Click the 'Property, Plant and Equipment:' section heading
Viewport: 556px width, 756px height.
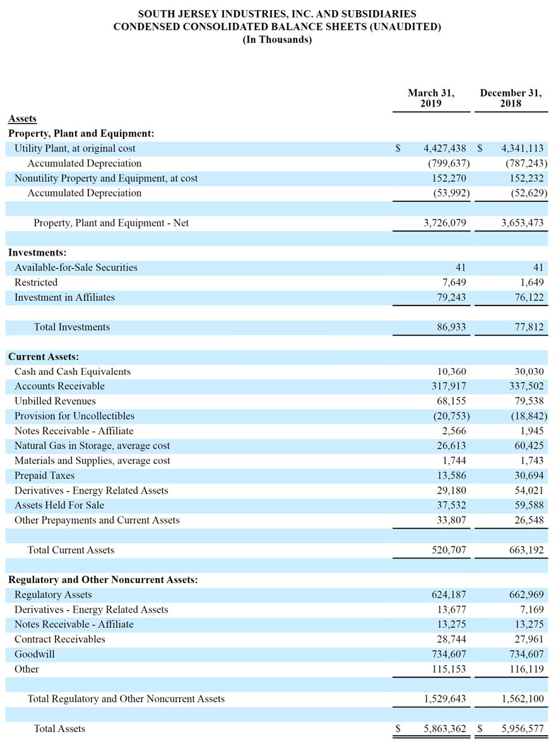point(81,134)
